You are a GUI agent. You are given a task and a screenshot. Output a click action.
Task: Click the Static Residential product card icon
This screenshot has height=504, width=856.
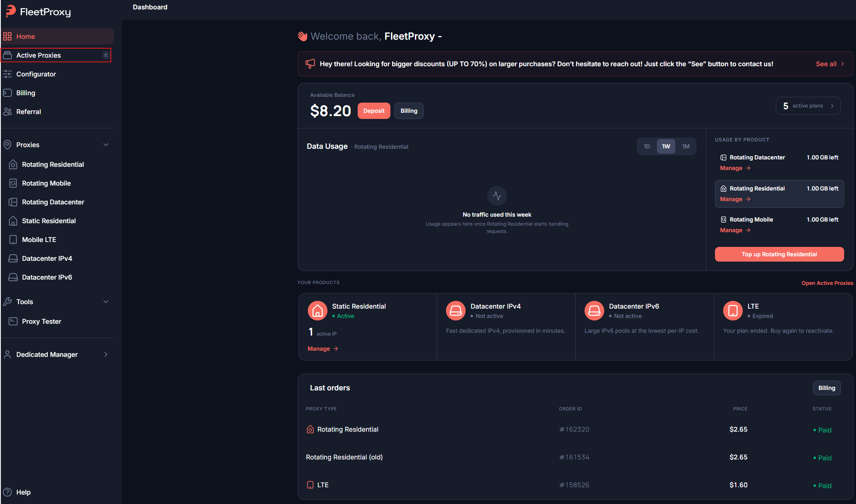[x=318, y=311]
